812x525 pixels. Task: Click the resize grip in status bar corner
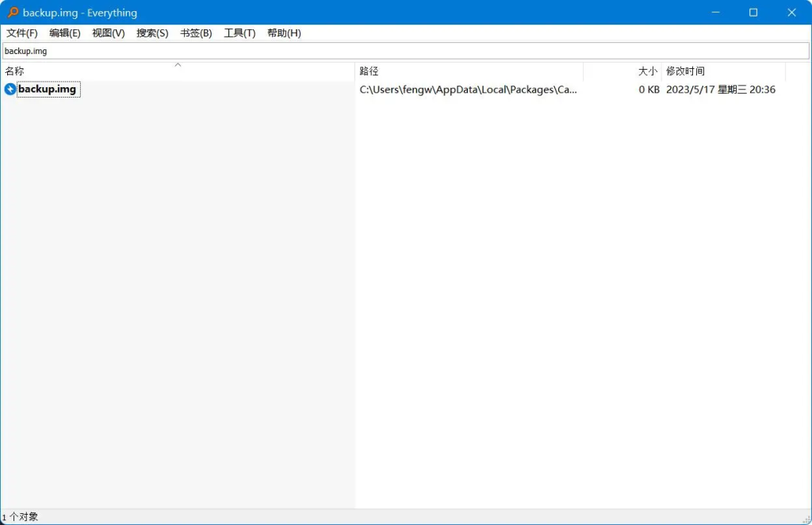(806, 519)
